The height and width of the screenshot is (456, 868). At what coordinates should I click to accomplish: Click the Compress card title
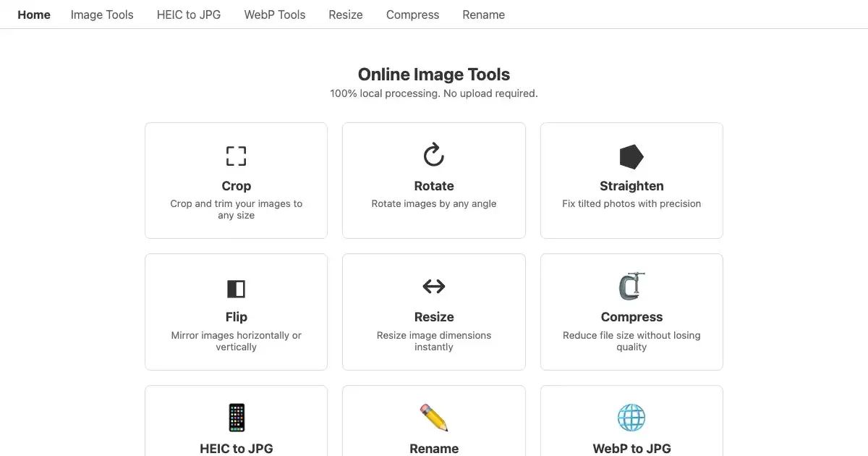(631, 317)
